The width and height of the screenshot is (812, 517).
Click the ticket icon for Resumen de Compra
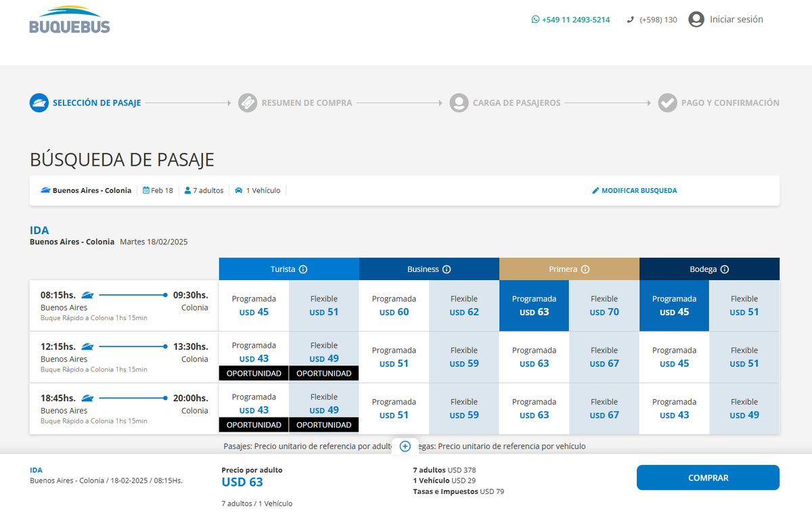coord(248,103)
